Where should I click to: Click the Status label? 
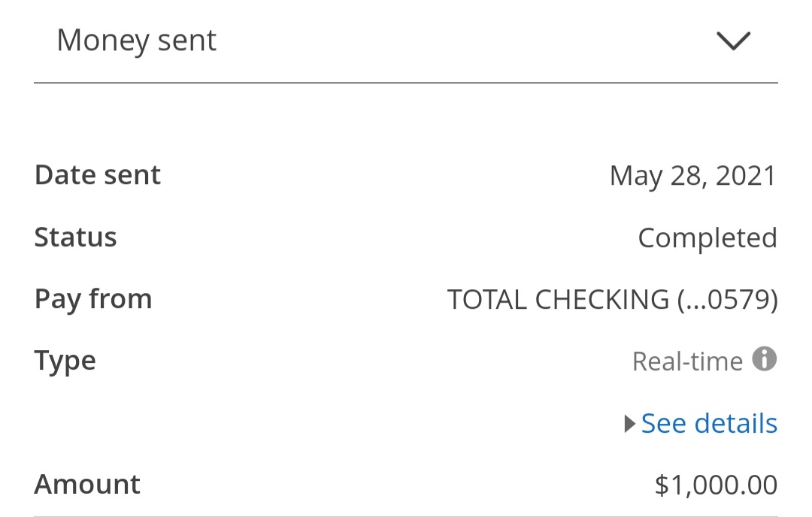(76, 237)
